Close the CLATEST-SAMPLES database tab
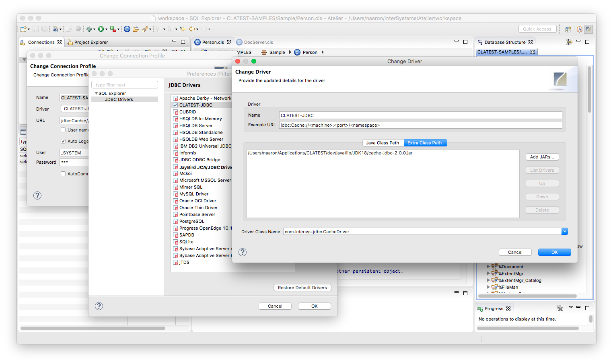This screenshot has width=613, height=364. tap(533, 52)
